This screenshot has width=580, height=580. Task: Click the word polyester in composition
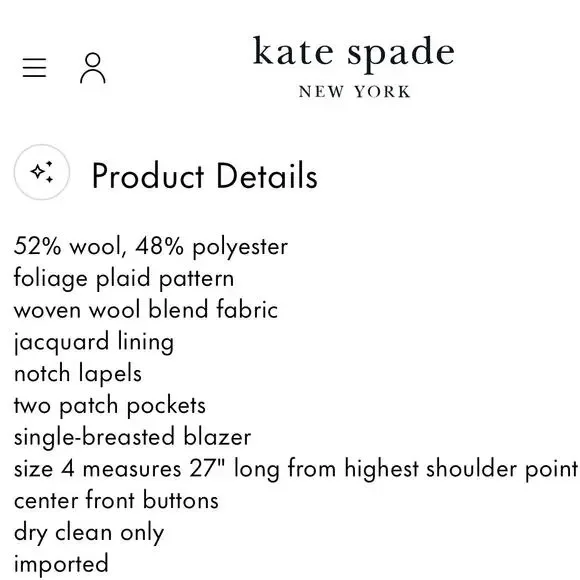(x=240, y=247)
